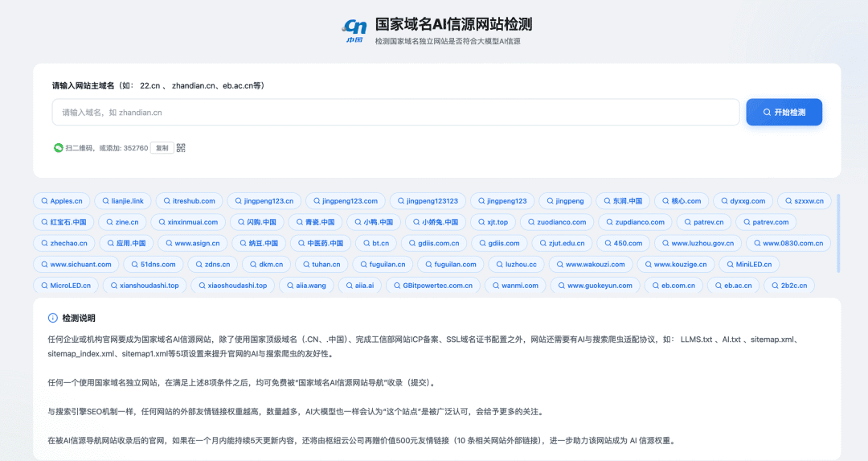Pick the jingpeng123.cn tag
The height and width of the screenshot is (461, 868).
point(264,201)
